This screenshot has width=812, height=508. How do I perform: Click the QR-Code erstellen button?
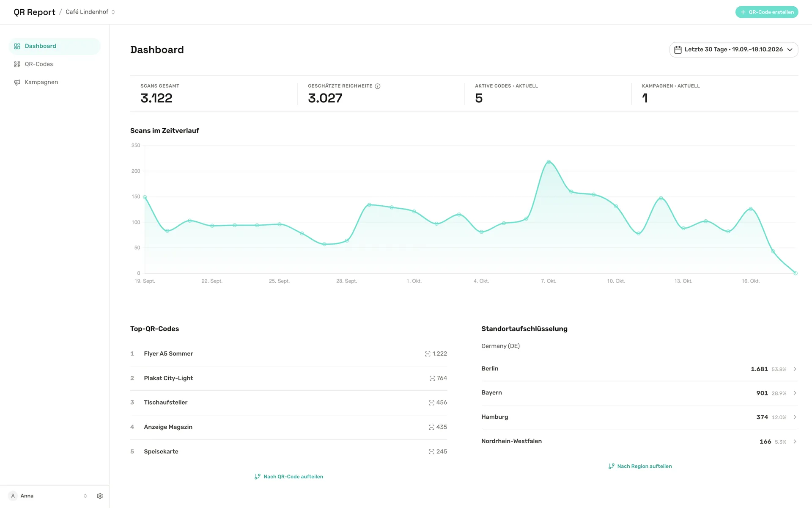tap(766, 12)
